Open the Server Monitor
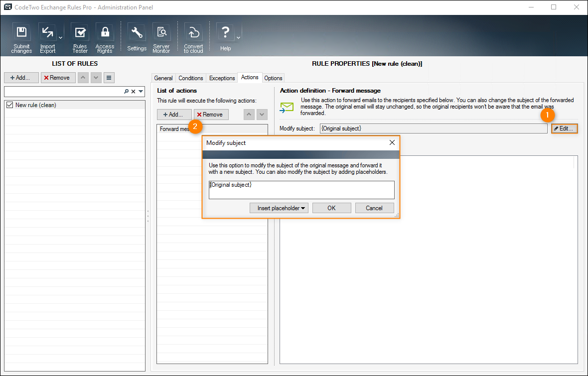588x376 pixels. [161, 38]
